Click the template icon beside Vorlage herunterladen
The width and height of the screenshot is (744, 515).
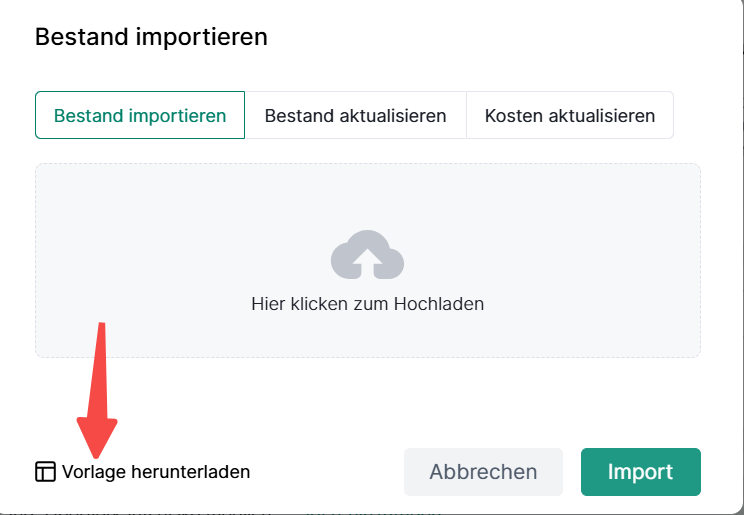[x=45, y=472]
